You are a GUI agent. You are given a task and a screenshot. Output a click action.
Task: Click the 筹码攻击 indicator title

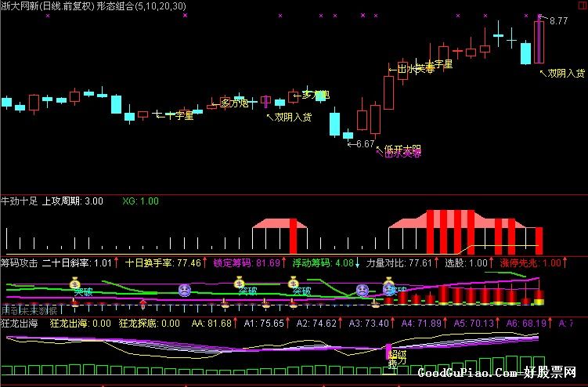click(20, 263)
